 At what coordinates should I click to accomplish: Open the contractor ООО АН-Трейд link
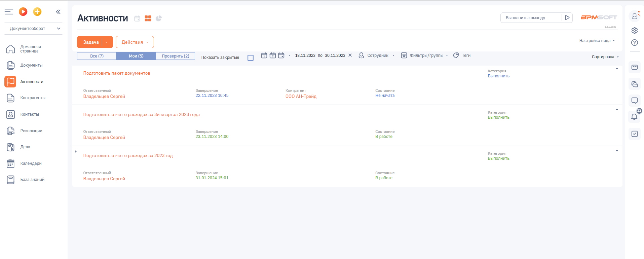tap(301, 97)
